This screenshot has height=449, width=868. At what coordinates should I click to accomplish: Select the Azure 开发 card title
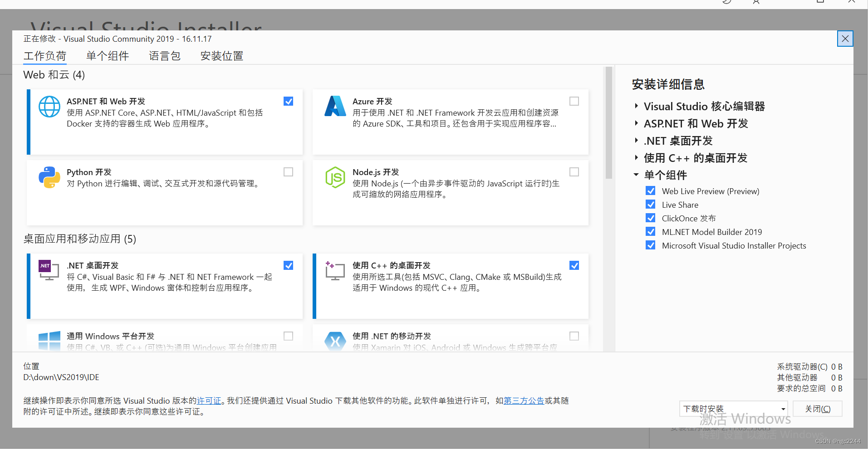click(x=372, y=102)
